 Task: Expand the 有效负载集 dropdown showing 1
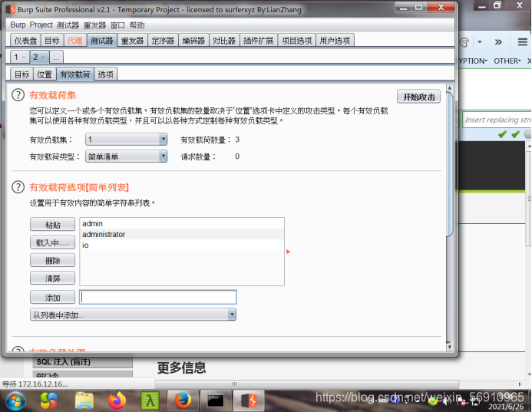tap(126, 139)
